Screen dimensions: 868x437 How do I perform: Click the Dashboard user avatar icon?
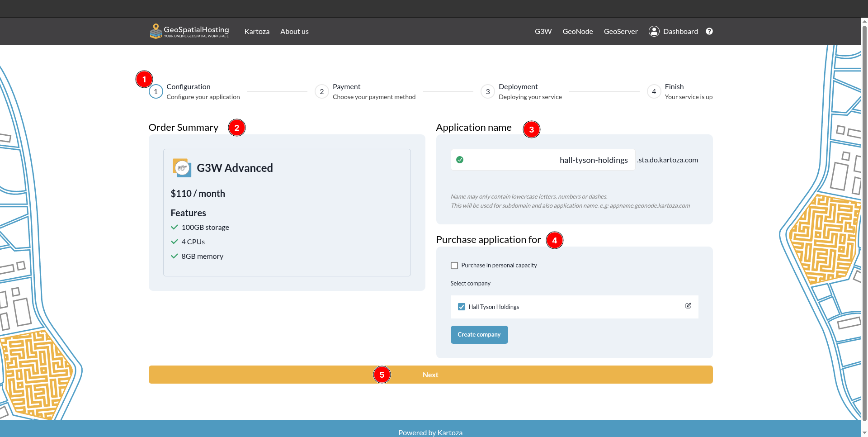point(654,31)
